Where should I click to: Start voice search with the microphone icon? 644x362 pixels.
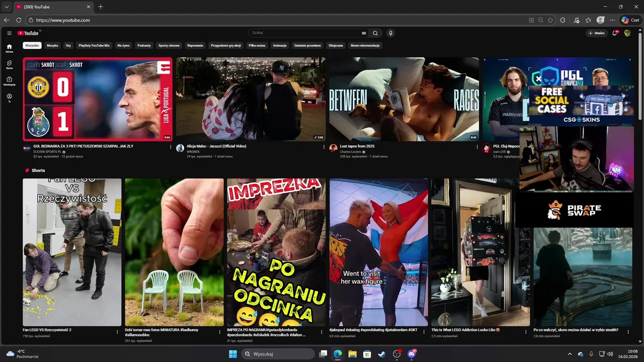point(390,33)
